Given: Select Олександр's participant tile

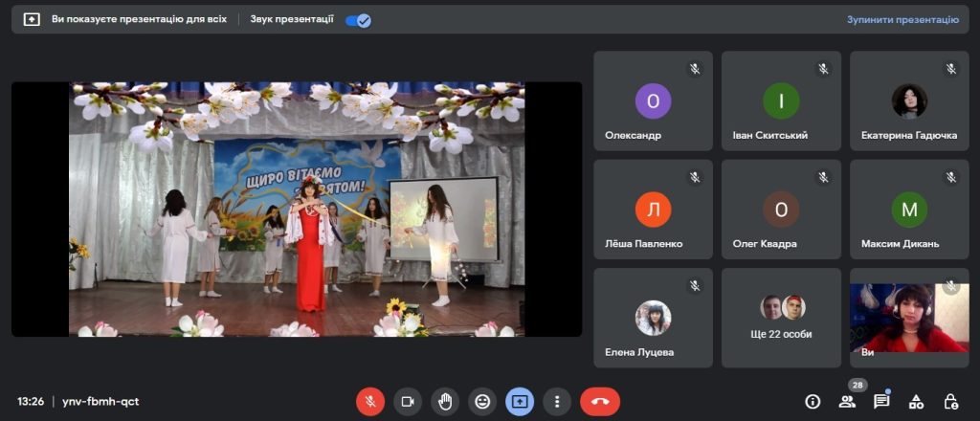Looking at the screenshot, I should pos(653,100).
